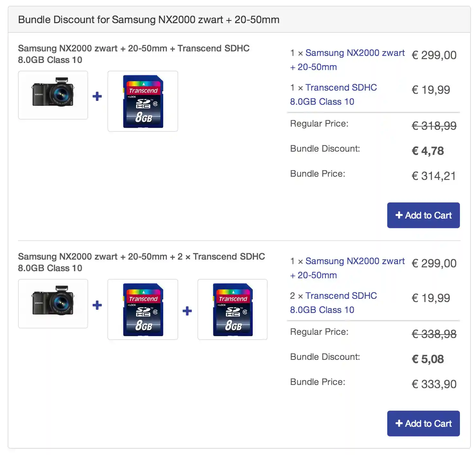This screenshot has width=476, height=455.
Task: Click the first bundle's Add to Cart button
Action: coord(423,215)
